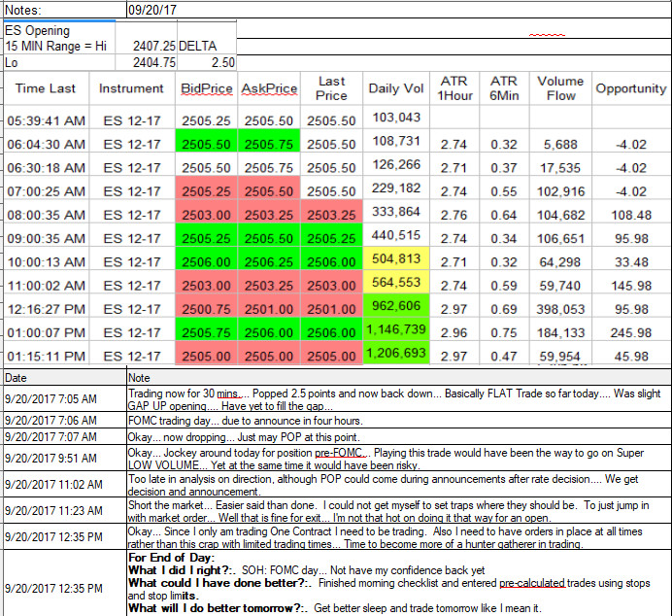Image resolution: width=672 pixels, height=616 pixels.
Task: Select the date cell 09/20/17
Action: 398,10
